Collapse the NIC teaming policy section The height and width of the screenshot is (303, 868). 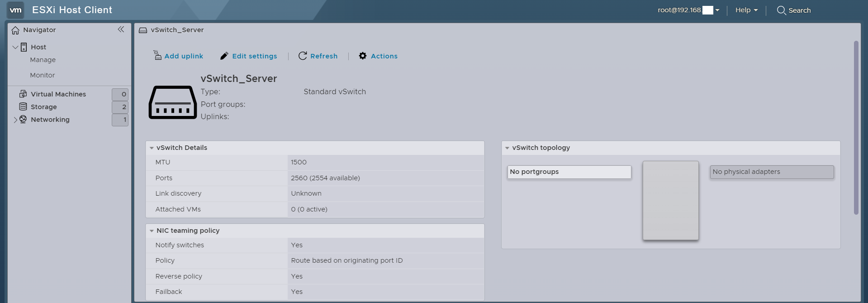(152, 231)
